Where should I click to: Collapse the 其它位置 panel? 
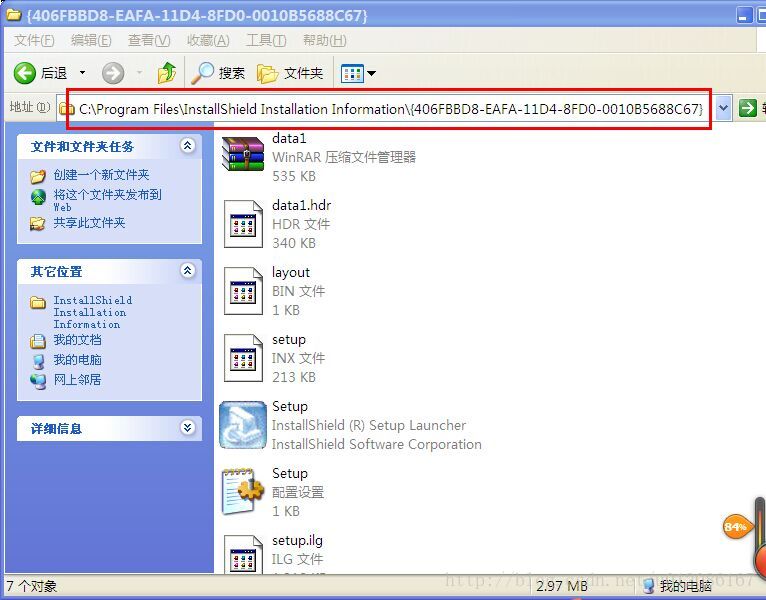coord(188,270)
